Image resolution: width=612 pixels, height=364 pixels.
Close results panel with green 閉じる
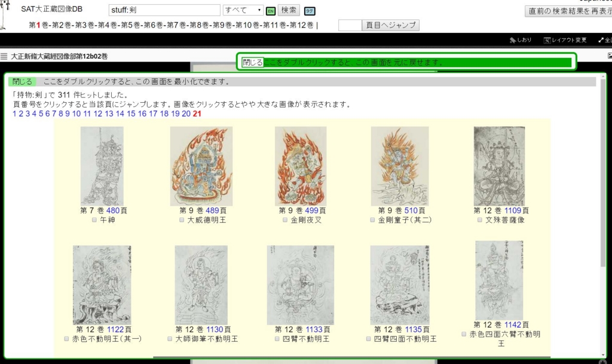22,81
